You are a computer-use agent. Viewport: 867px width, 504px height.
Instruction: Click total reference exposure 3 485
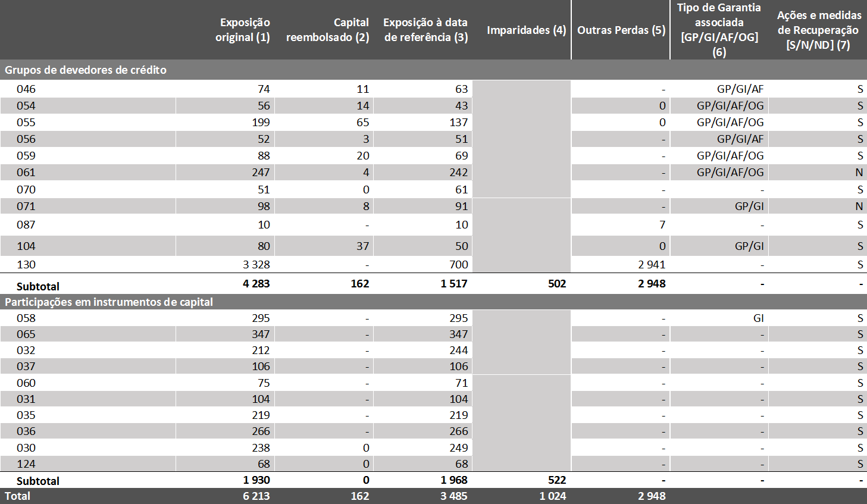(454, 496)
